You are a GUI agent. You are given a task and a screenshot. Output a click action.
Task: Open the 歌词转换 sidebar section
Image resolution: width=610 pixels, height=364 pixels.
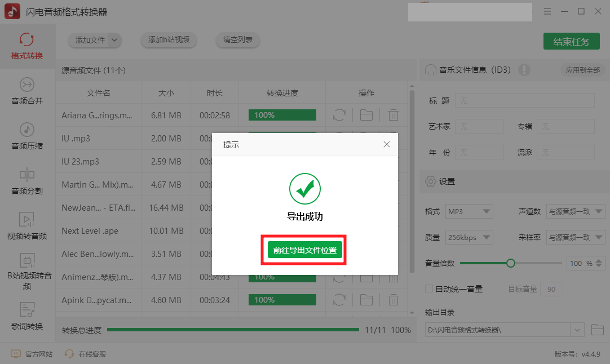27,317
